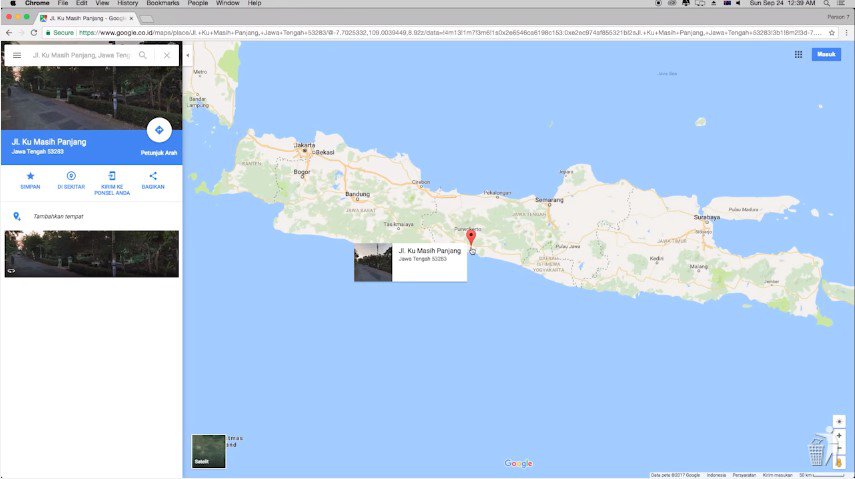This screenshot has height=479, width=855.
Task: Open the Google apps grid
Action: point(798,55)
